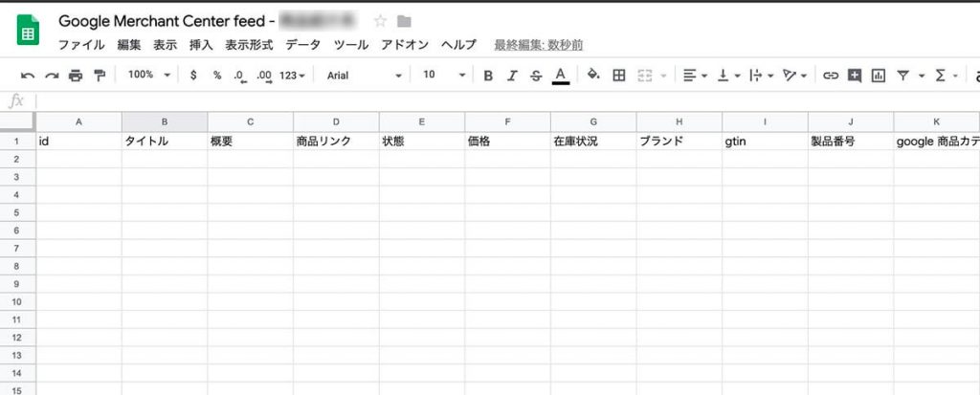Image resolution: width=980 pixels, height=395 pixels.
Task: Open the データ menu
Action: tap(303, 45)
